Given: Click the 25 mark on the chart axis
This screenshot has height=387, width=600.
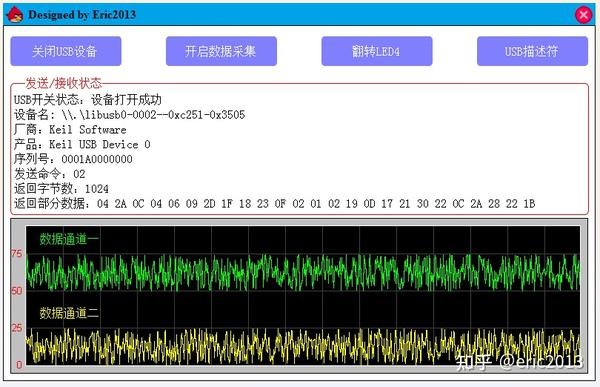Looking at the screenshot, I should [x=16, y=328].
